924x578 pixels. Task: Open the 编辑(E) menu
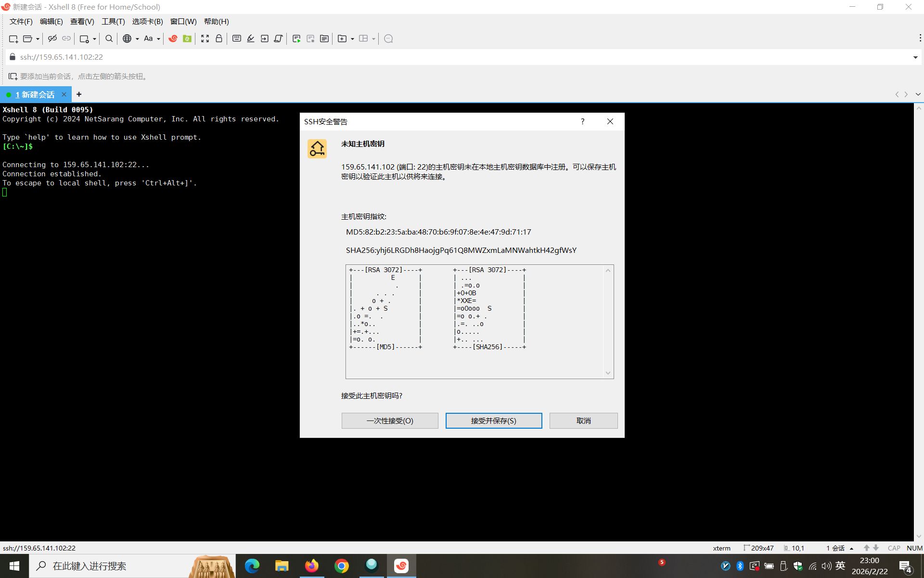pyautogui.click(x=51, y=22)
